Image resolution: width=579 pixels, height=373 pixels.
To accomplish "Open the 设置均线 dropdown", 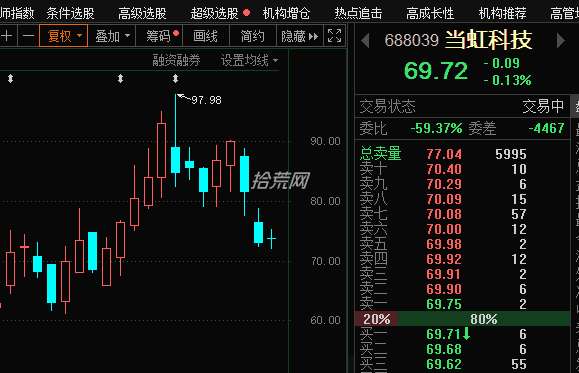I will pos(249,60).
